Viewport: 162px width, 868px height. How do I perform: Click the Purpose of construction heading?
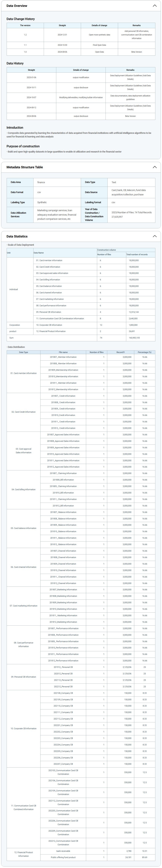pyautogui.click(x=23, y=146)
